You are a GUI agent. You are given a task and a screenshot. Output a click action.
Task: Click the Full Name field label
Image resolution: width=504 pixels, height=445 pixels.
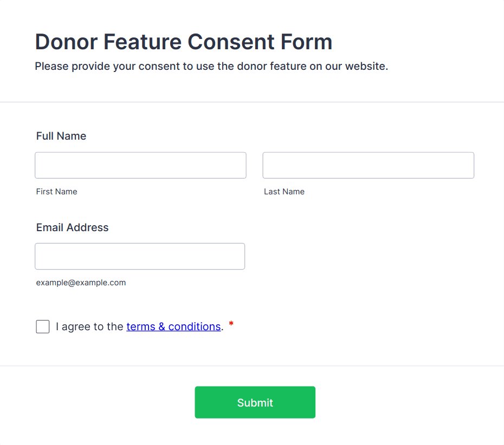(61, 136)
